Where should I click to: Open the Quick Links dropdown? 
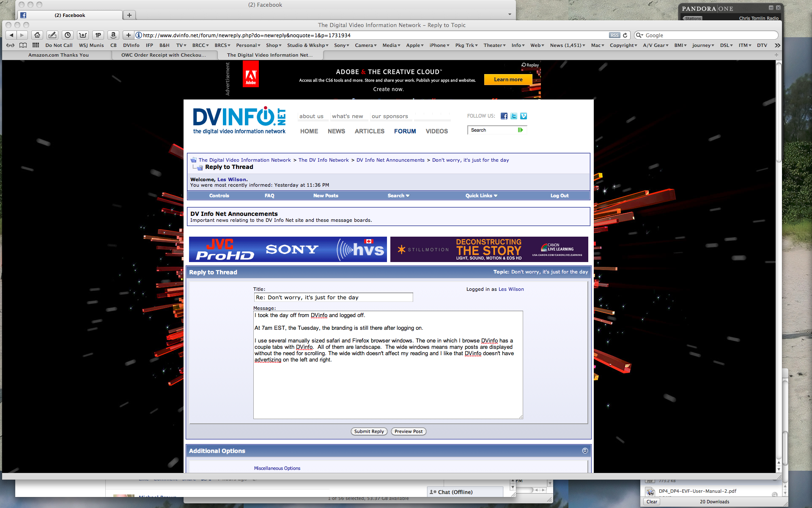point(481,196)
